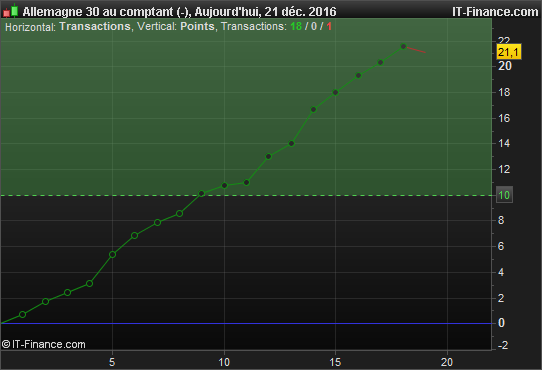Screen dimensions: 542x370
Task: Click the y-axis label '16'
Action: click(x=504, y=118)
